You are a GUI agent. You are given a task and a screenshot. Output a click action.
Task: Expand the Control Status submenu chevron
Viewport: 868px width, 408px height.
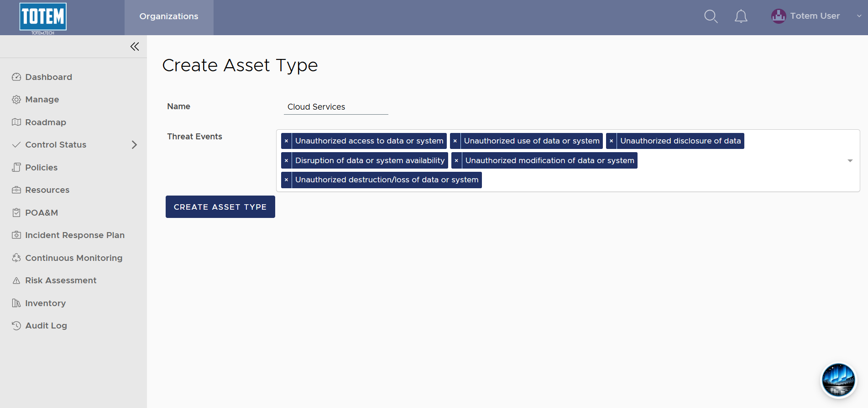click(134, 145)
